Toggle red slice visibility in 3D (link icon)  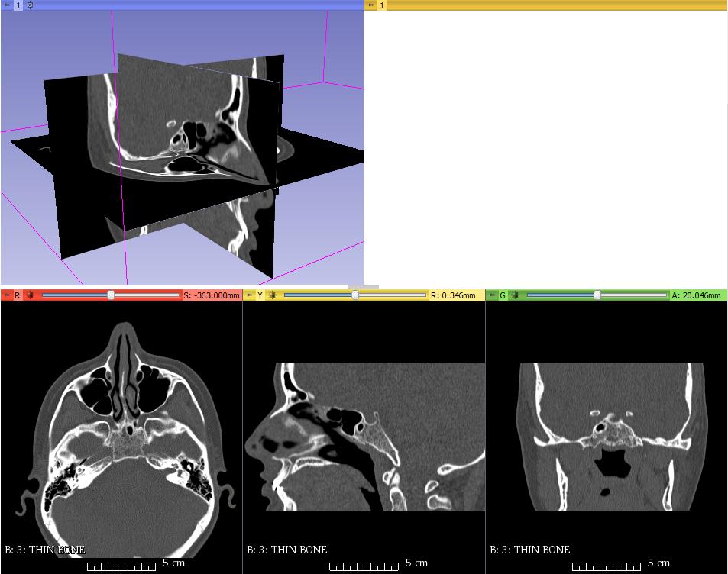pos(29,295)
